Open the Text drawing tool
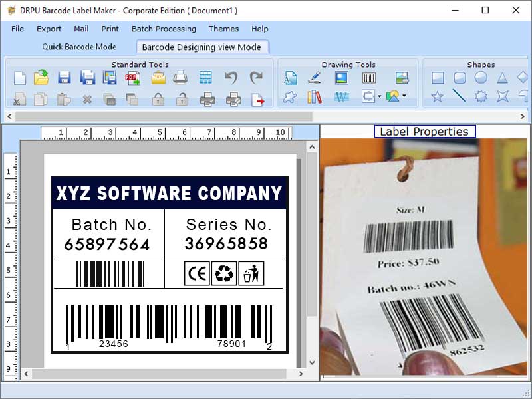This screenshot has height=399, width=532. coord(291,78)
